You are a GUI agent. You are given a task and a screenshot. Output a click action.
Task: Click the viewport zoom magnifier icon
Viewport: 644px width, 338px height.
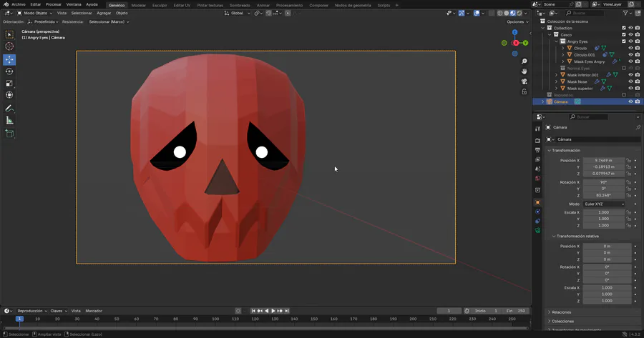pos(524,61)
